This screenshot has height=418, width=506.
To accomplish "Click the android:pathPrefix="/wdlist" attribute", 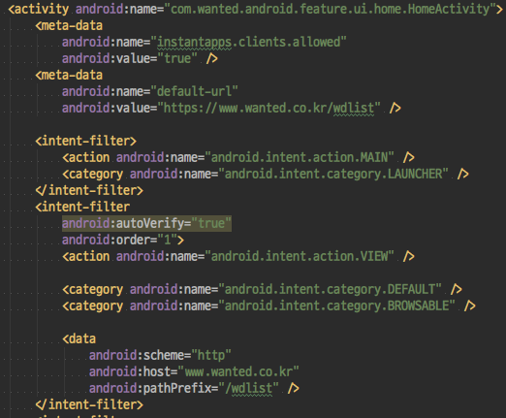I will pyautogui.click(x=184, y=388).
